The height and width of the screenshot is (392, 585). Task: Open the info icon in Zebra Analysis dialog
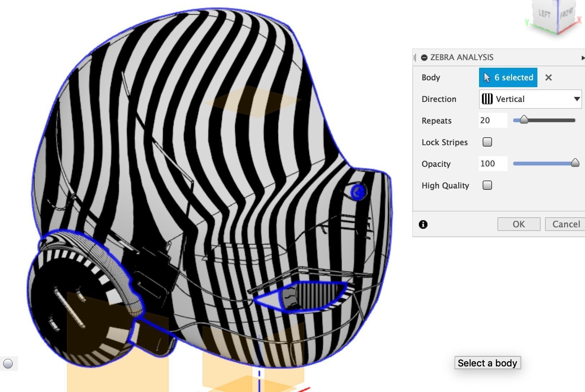[x=423, y=224]
